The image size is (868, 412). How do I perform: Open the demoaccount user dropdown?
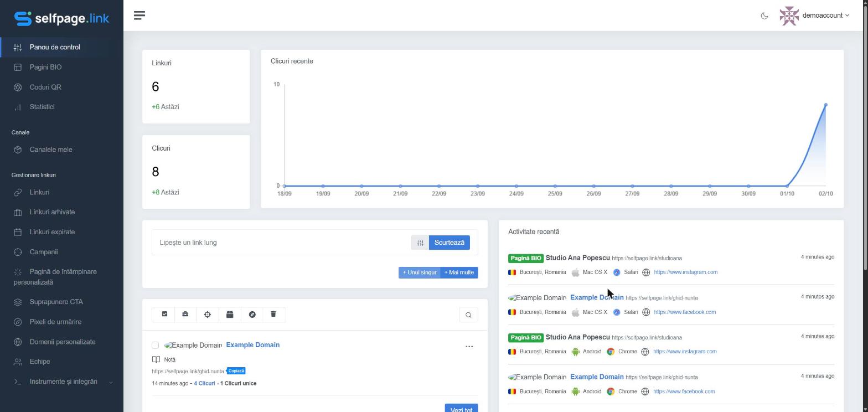814,16
